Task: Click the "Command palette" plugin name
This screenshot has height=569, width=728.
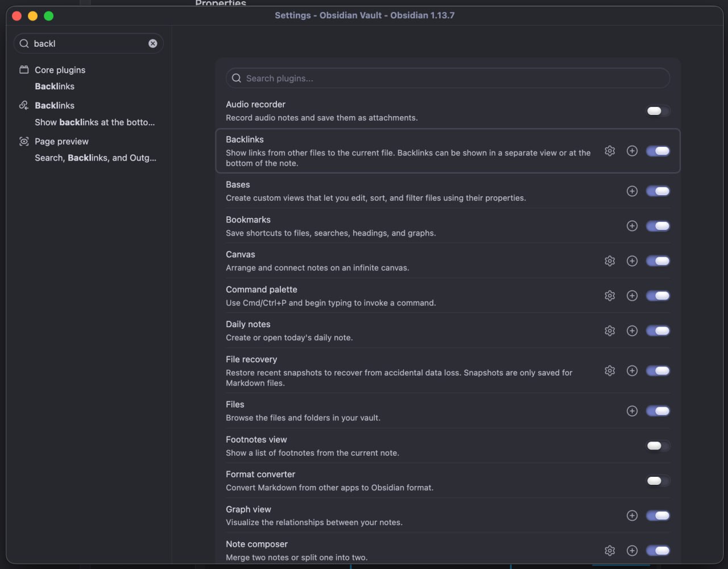Action: (x=262, y=289)
